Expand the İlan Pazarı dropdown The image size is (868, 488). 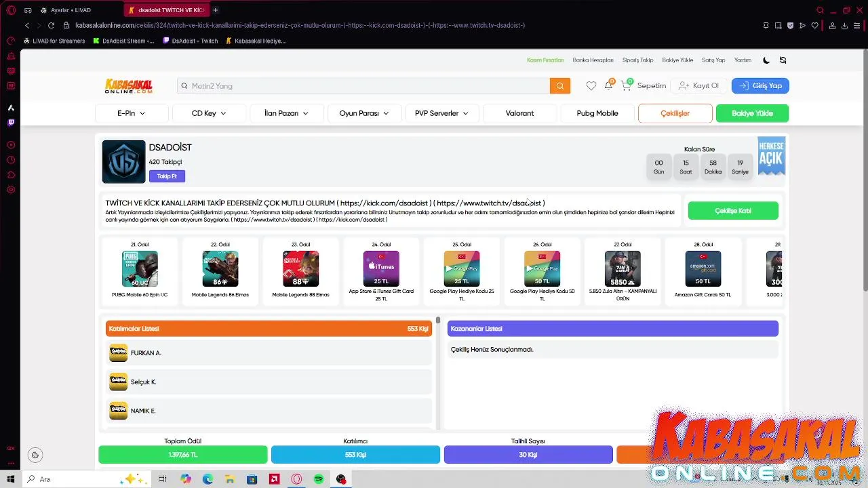click(286, 113)
